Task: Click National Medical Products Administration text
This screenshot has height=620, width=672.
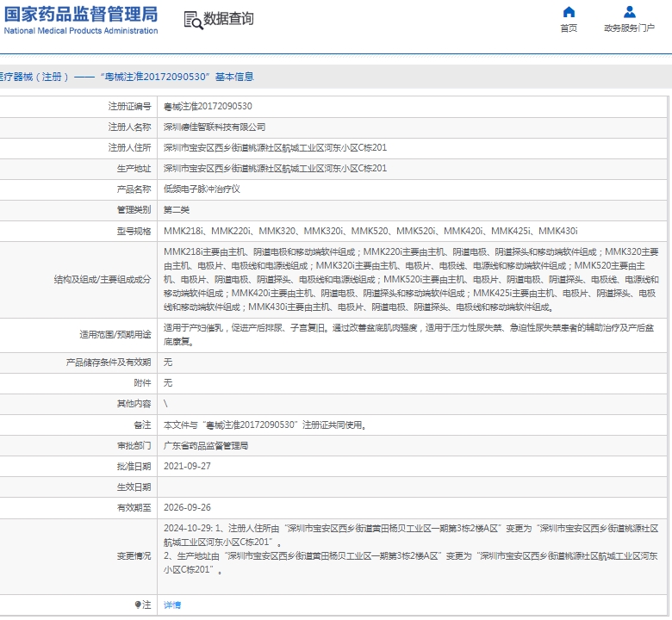Action: pos(81,31)
